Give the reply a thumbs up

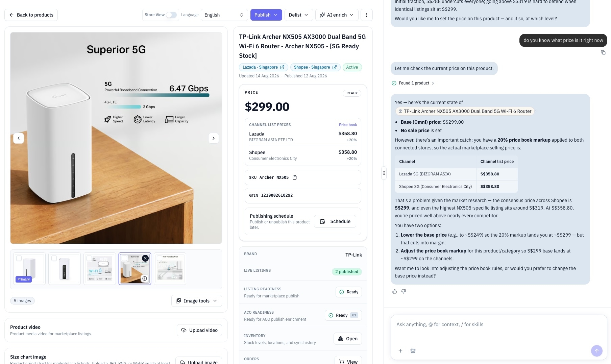pos(395,291)
